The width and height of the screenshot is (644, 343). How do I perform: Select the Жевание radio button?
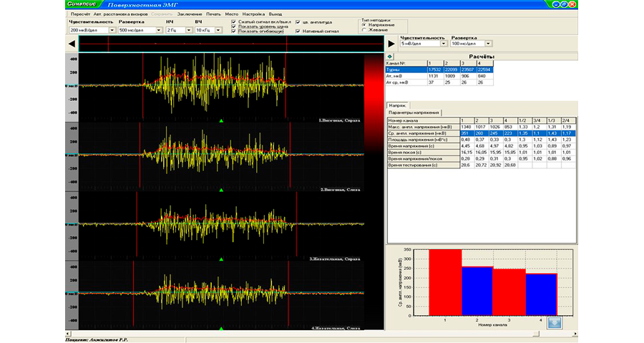365,30
